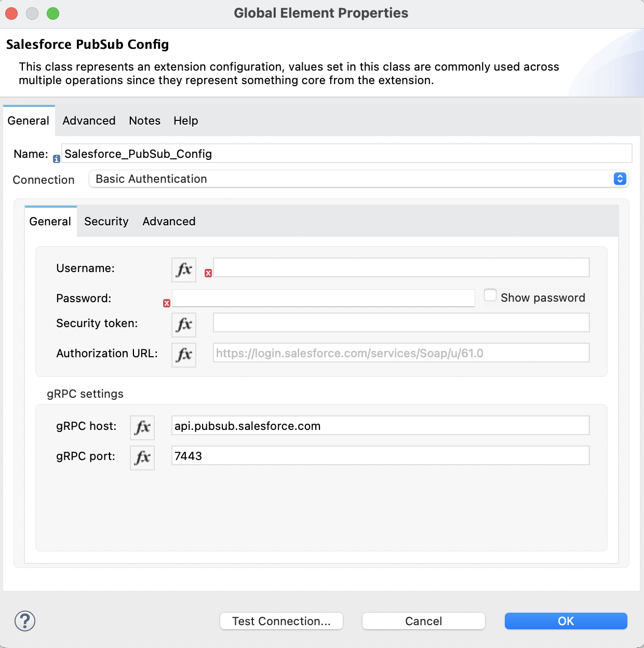Click the fx icon beside Authorization URL

(x=183, y=355)
